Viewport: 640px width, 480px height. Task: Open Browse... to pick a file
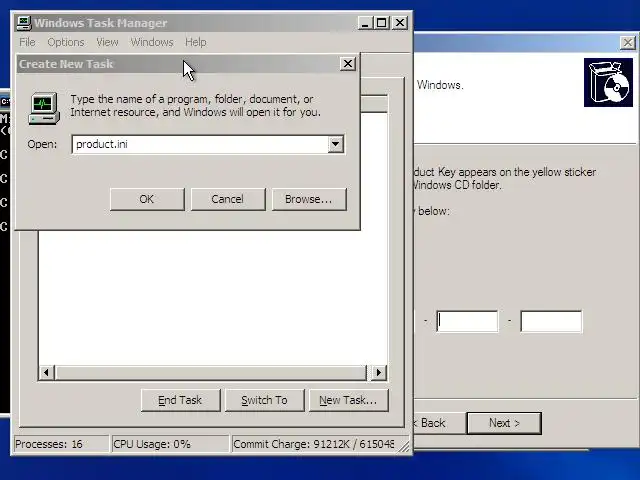pos(309,199)
